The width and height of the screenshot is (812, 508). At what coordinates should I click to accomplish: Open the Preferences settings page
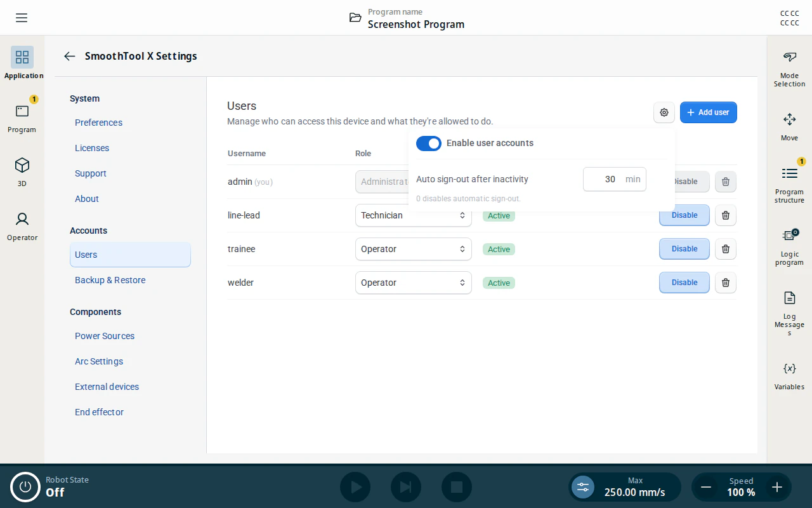pyautogui.click(x=130, y=123)
